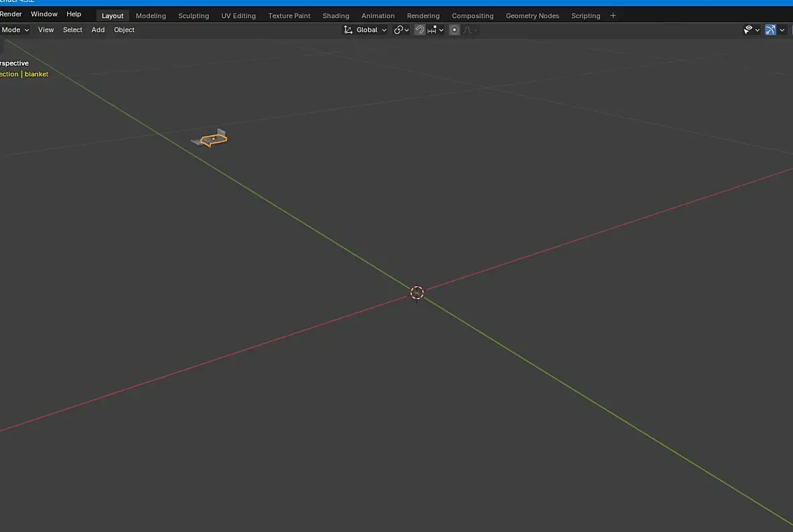This screenshot has width=793, height=532.
Task: Open the Object Mode selector dropdown
Action: point(15,30)
